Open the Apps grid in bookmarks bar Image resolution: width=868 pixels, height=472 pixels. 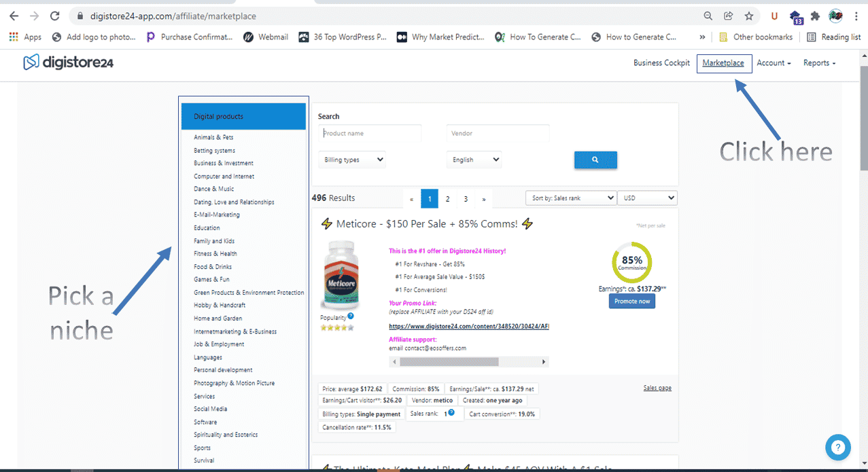coord(25,37)
